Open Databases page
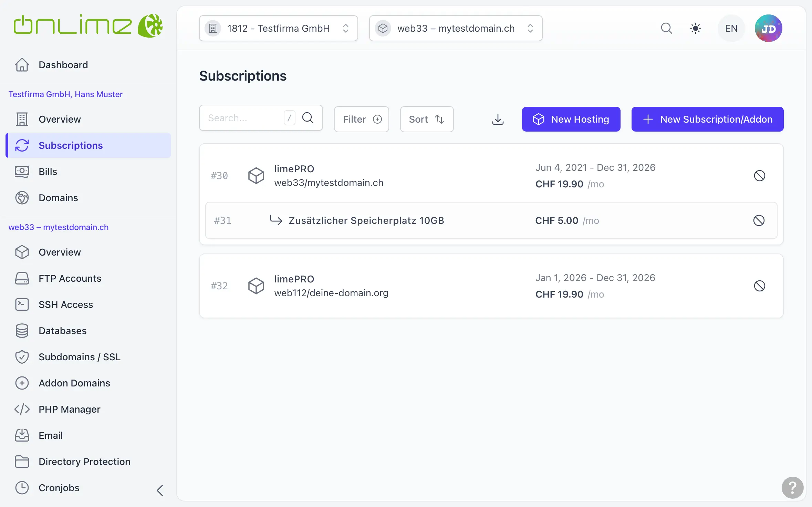The width and height of the screenshot is (812, 507). coord(88,331)
